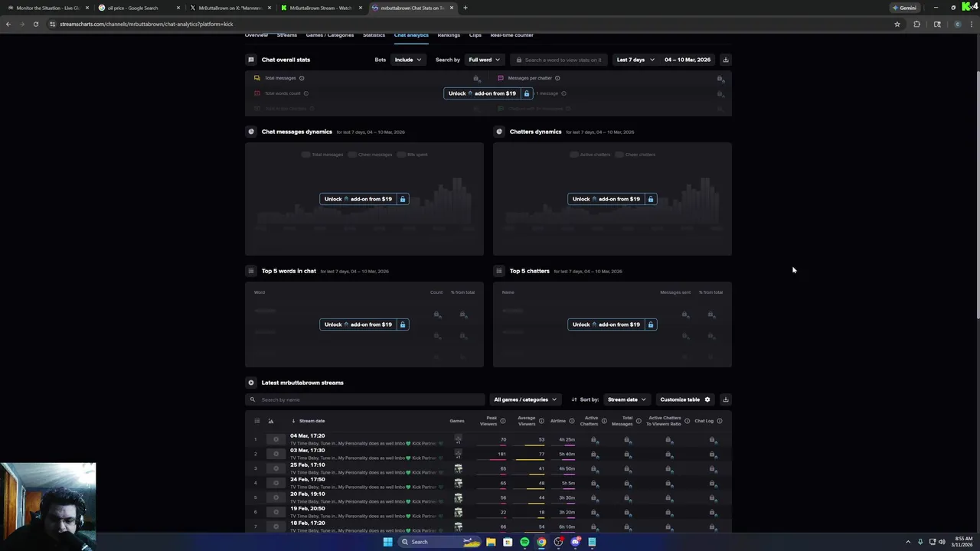Toggle Active chatters series in legend

pyautogui.click(x=590, y=155)
